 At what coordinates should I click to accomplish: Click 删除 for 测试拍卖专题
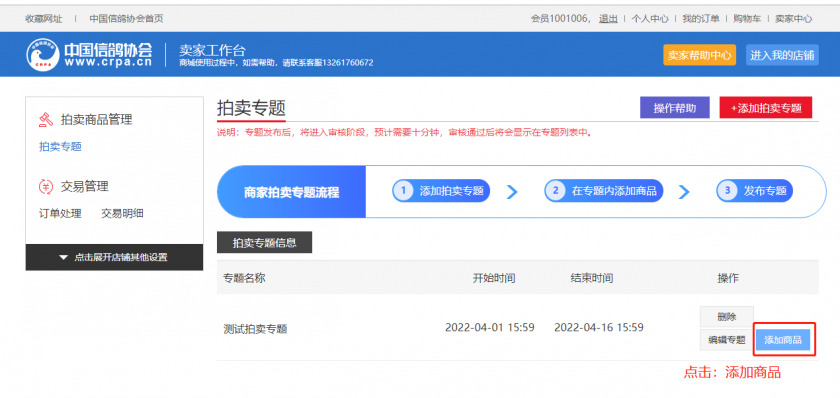727,317
